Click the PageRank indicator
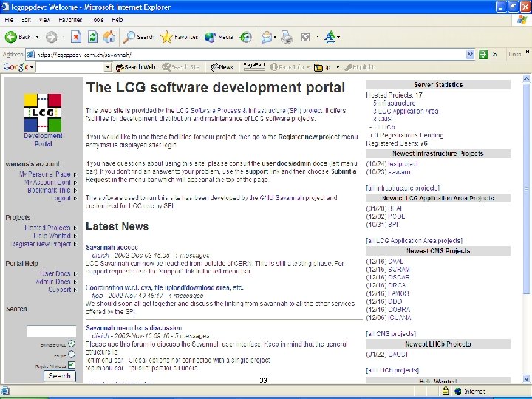Viewport: 532px width, 399px height. [x=254, y=66]
